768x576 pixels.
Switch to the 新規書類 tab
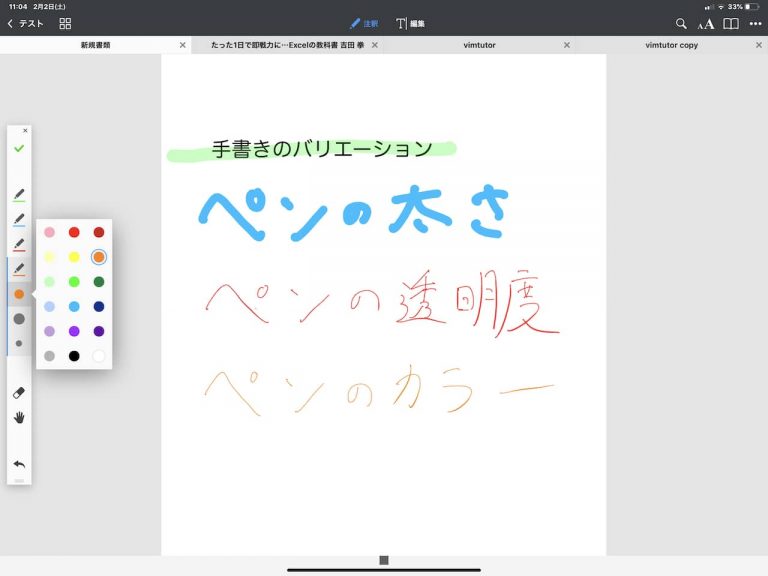coord(96,45)
